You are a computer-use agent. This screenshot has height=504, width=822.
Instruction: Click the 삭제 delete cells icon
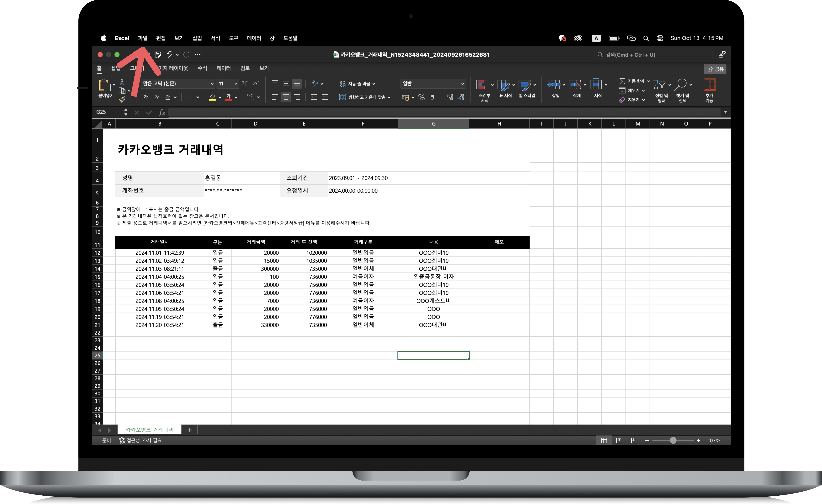pos(575,85)
